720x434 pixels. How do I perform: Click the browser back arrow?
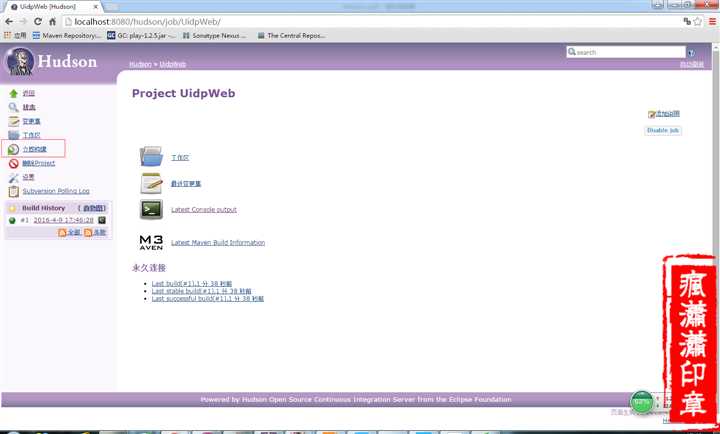[x=9, y=22]
